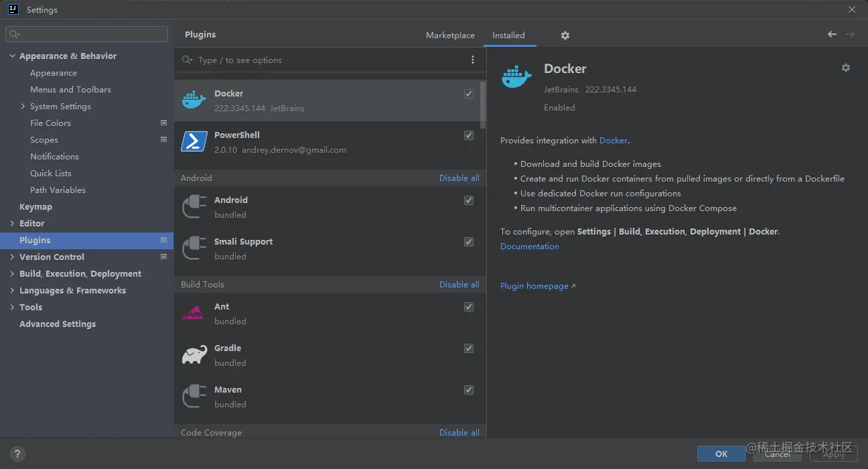The height and width of the screenshot is (469, 868).
Task: Click Disable all for Android group
Action: point(459,178)
